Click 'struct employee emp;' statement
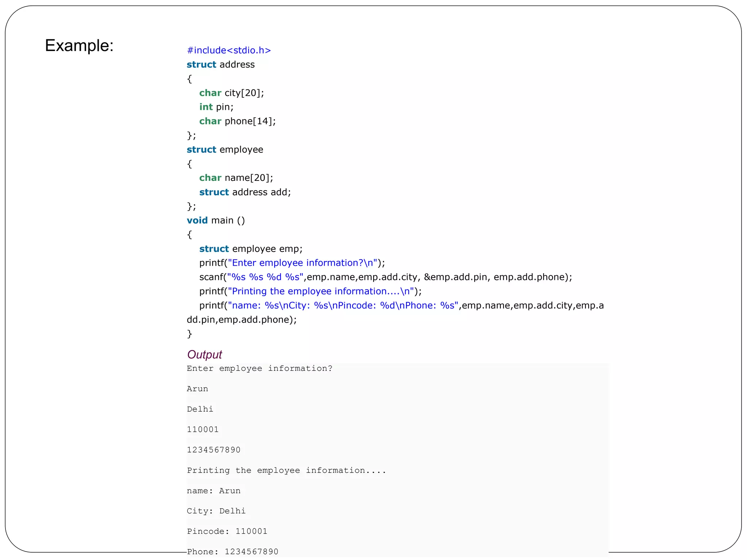 [251, 249]
